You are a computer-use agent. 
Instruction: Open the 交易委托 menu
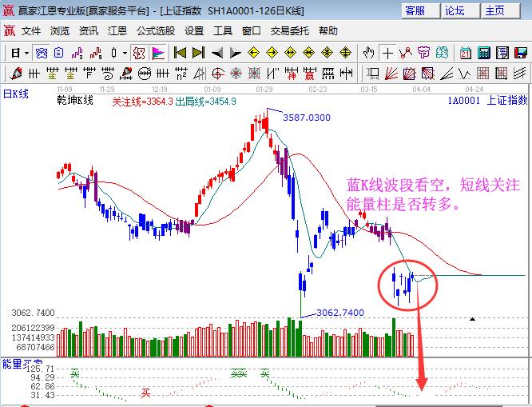[291, 31]
